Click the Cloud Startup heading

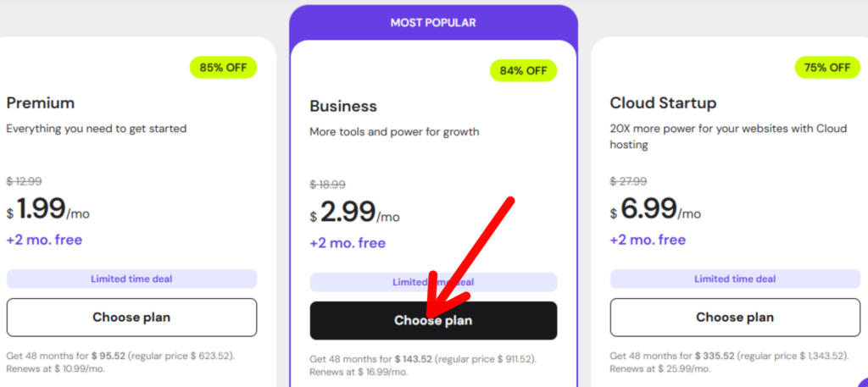pyautogui.click(x=663, y=103)
